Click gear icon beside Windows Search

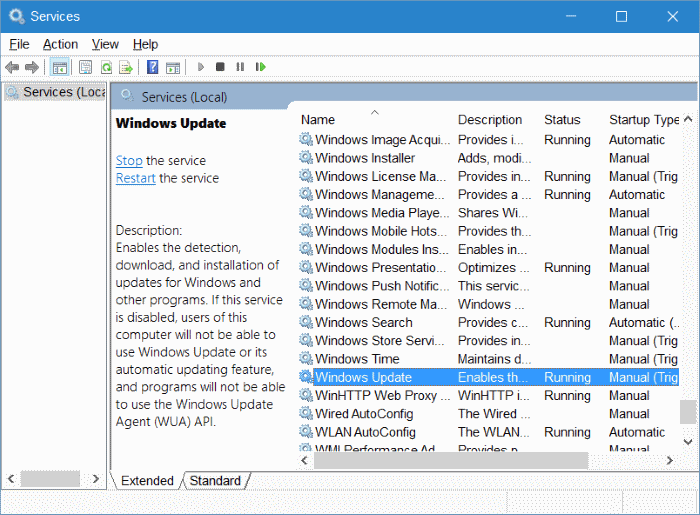coord(306,322)
